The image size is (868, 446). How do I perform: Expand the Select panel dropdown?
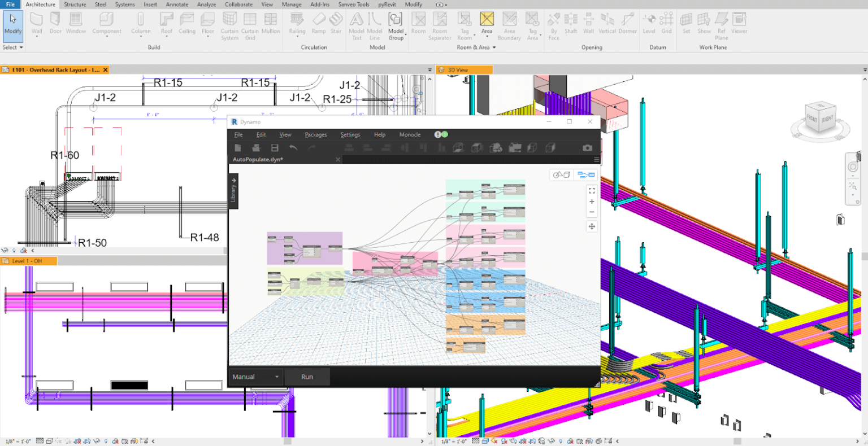12,47
